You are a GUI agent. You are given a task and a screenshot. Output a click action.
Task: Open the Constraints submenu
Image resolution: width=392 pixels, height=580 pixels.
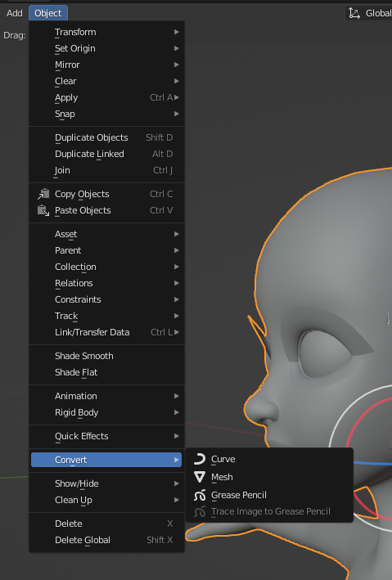pos(106,299)
